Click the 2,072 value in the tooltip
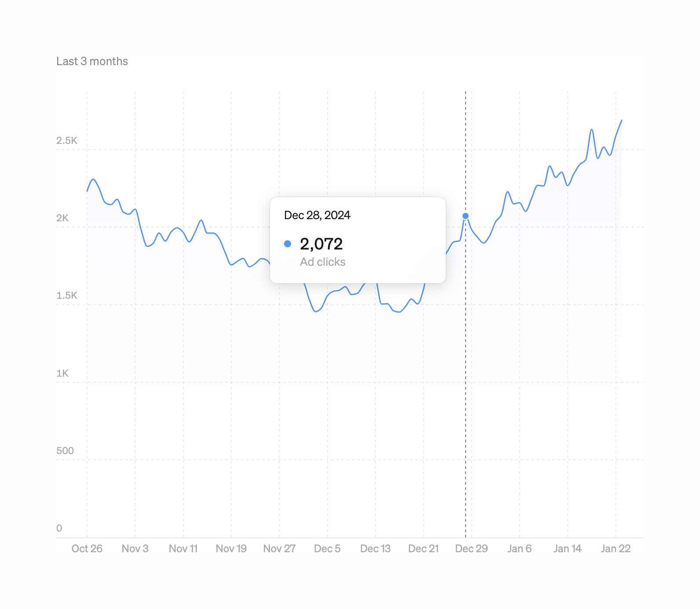The height and width of the screenshot is (609, 700). [321, 244]
